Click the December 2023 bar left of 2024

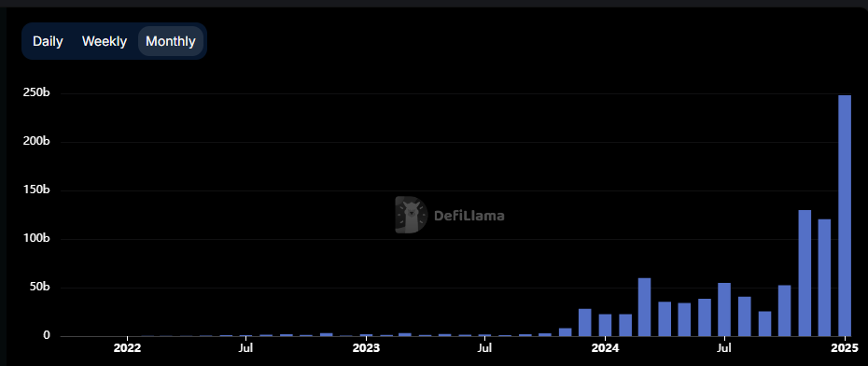tap(585, 322)
